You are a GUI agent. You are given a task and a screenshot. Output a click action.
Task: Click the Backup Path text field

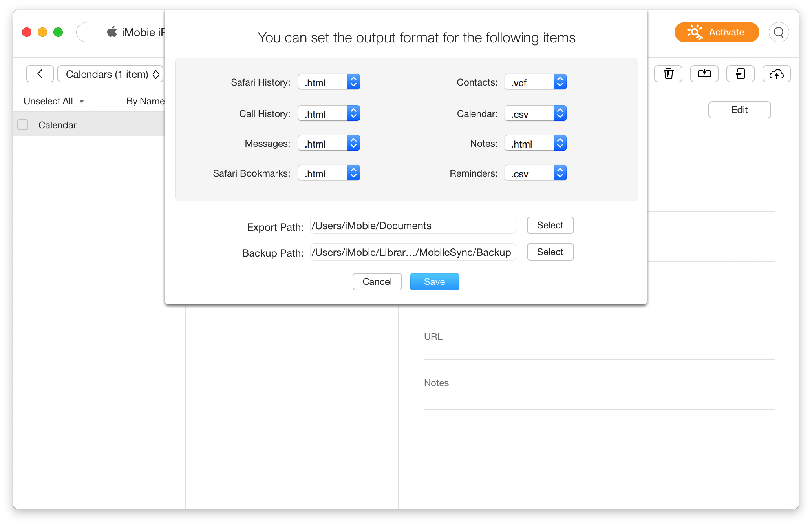tap(413, 252)
